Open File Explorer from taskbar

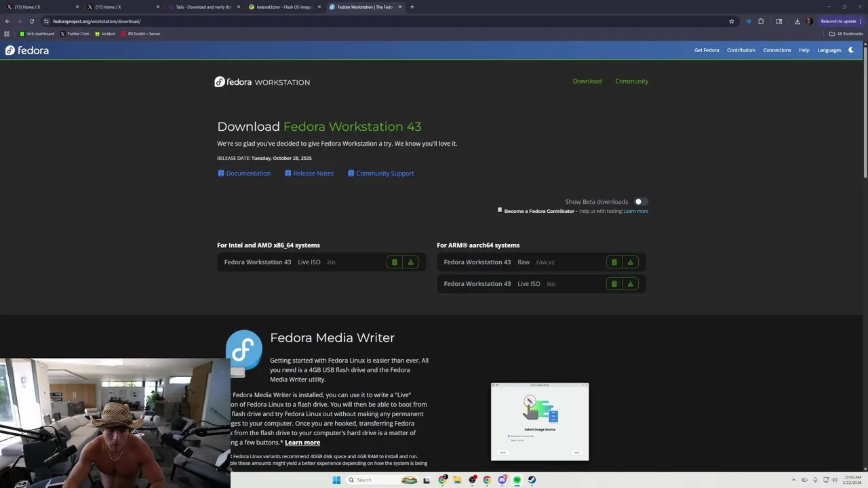458,480
